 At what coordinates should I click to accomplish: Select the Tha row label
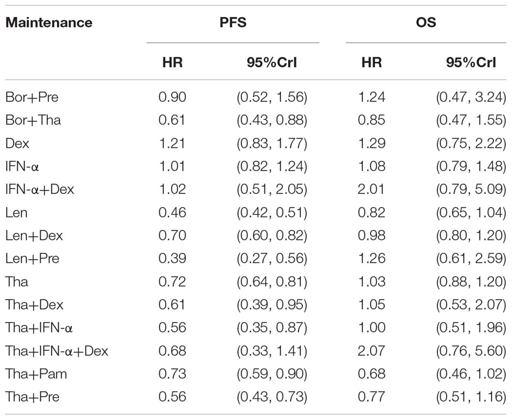(17, 281)
